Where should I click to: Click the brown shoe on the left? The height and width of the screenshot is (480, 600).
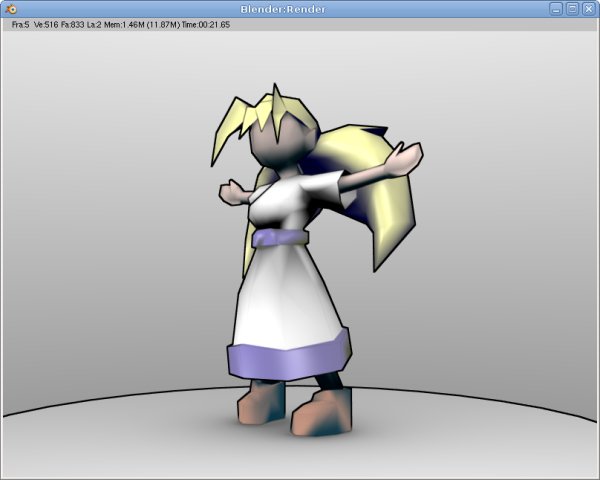[x=262, y=402]
